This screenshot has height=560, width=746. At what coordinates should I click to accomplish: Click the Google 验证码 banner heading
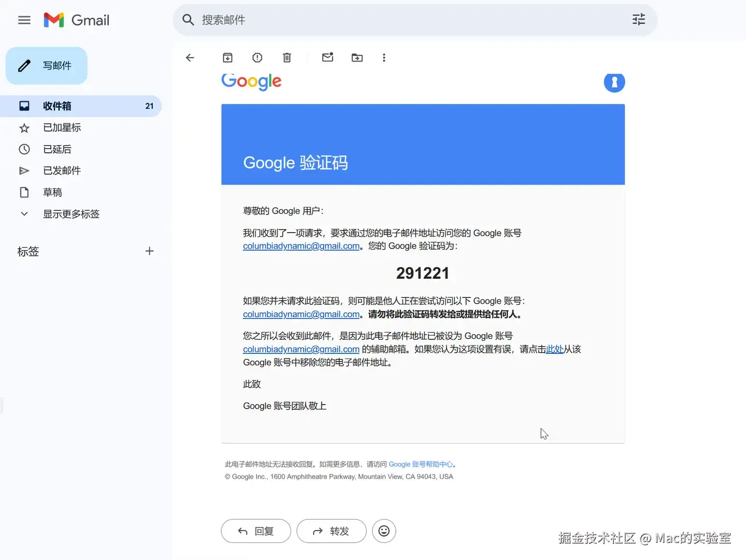(x=295, y=163)
